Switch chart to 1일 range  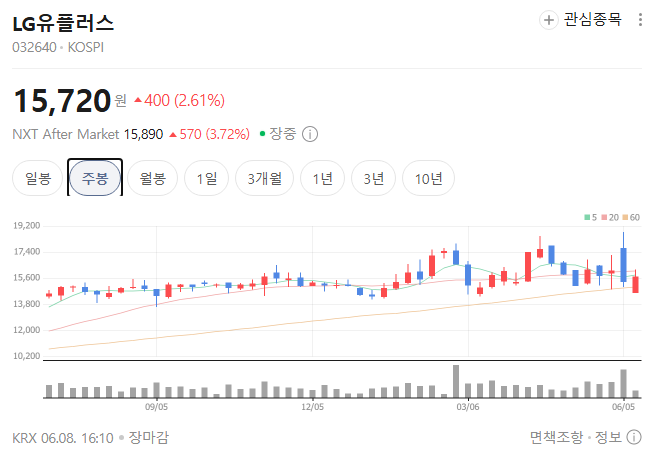click(x=207, y=178)
